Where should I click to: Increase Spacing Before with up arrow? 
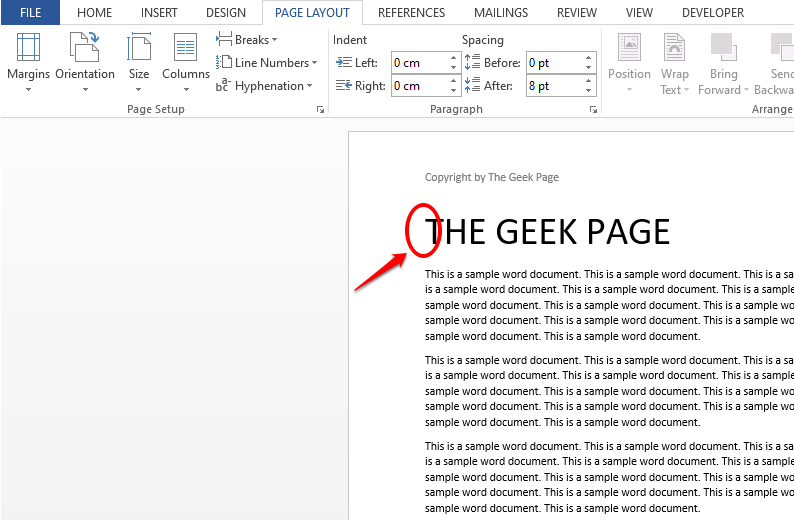point(588,58)
